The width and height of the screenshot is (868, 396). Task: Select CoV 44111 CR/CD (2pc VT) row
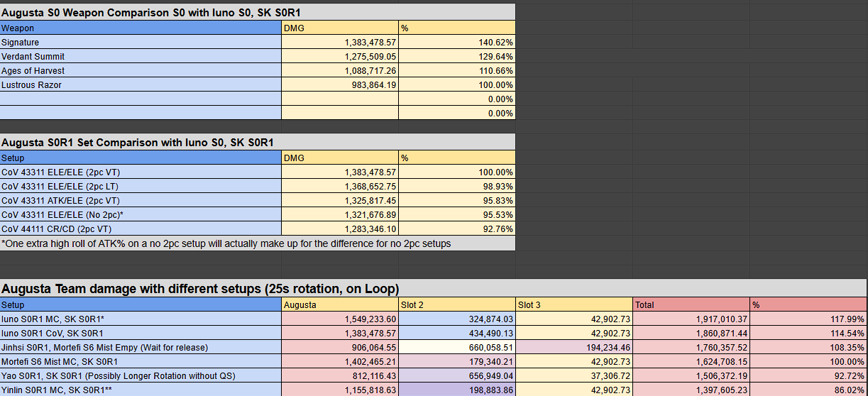(141, 229)
